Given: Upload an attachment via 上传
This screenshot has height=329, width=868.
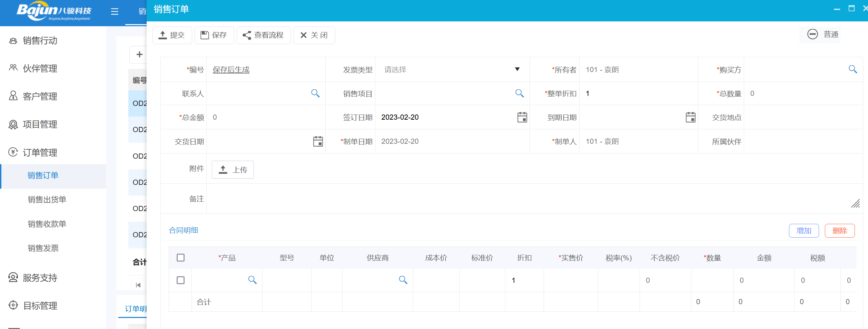Looking at the screenshot, I should [233, 169].
